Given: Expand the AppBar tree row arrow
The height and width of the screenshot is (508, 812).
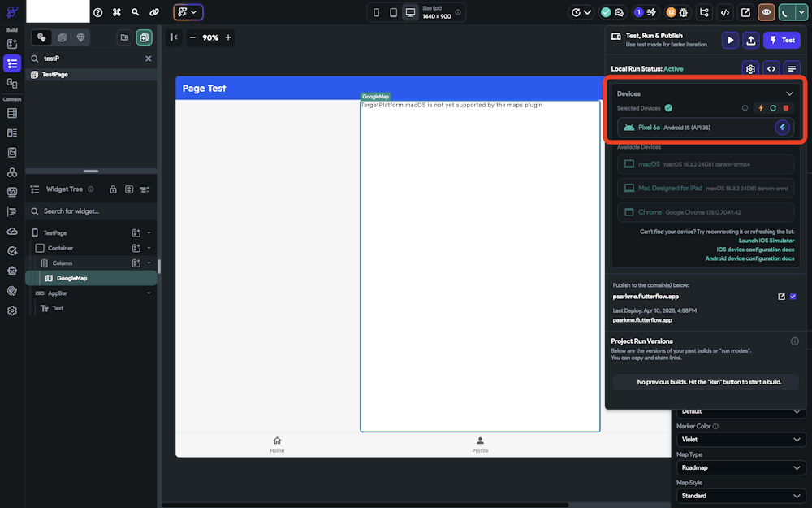Looking at the screenshot, I should 149,293.
